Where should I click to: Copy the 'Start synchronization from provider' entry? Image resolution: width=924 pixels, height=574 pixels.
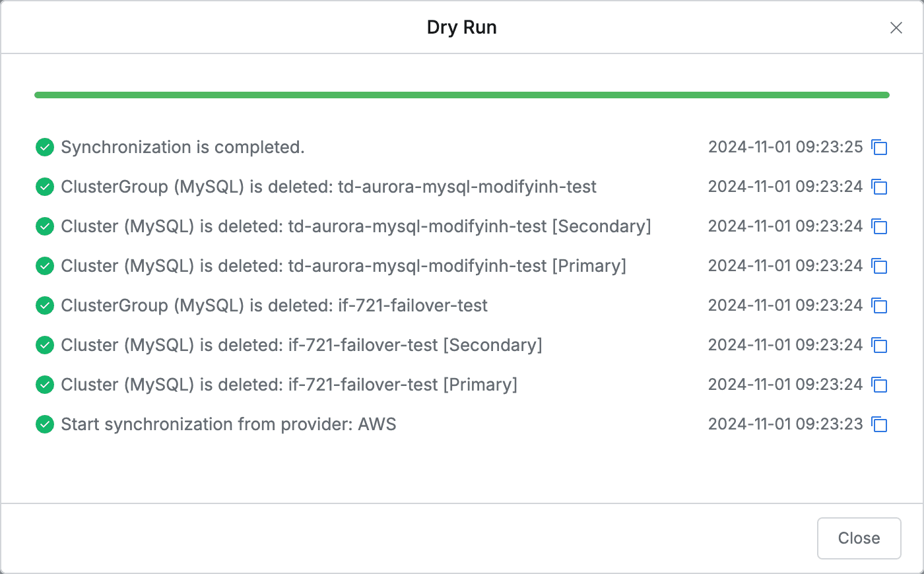[x=879, y=424]
